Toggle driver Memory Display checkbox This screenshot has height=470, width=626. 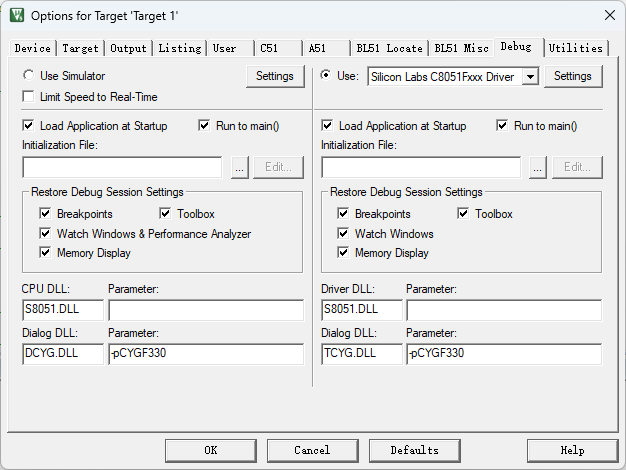point(343,252)
